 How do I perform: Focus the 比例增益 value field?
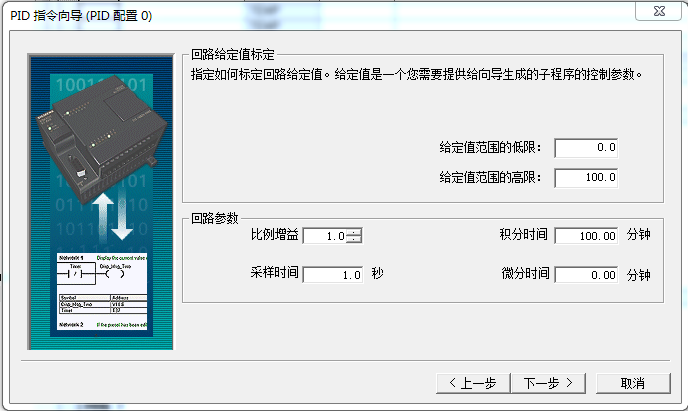(325, 236)
